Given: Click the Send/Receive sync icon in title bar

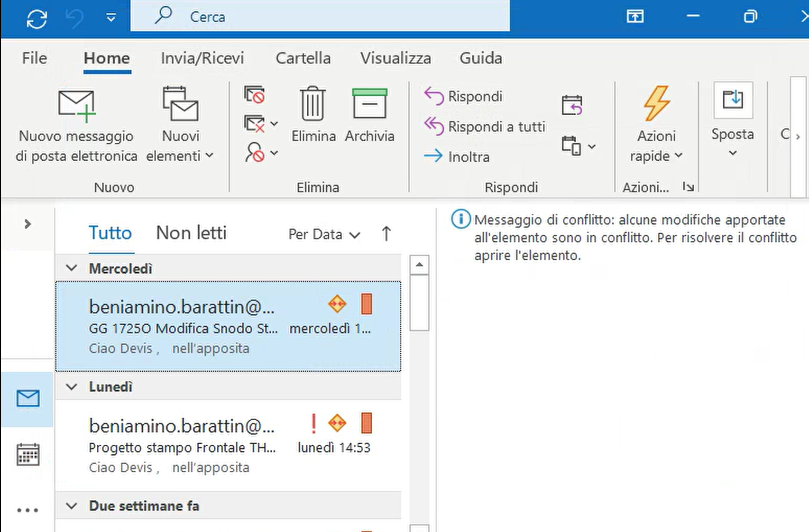Looking at the screenshot, I should [37, 19].
